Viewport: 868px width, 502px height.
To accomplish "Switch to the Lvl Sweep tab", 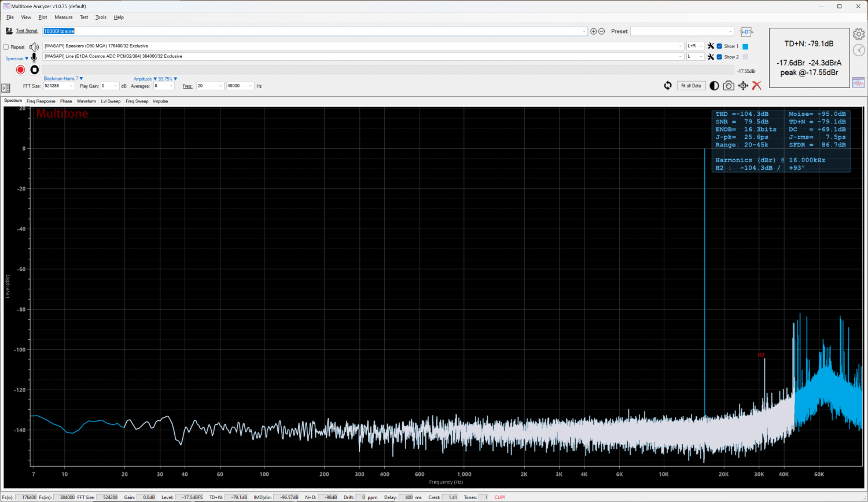I will (111, 101).
